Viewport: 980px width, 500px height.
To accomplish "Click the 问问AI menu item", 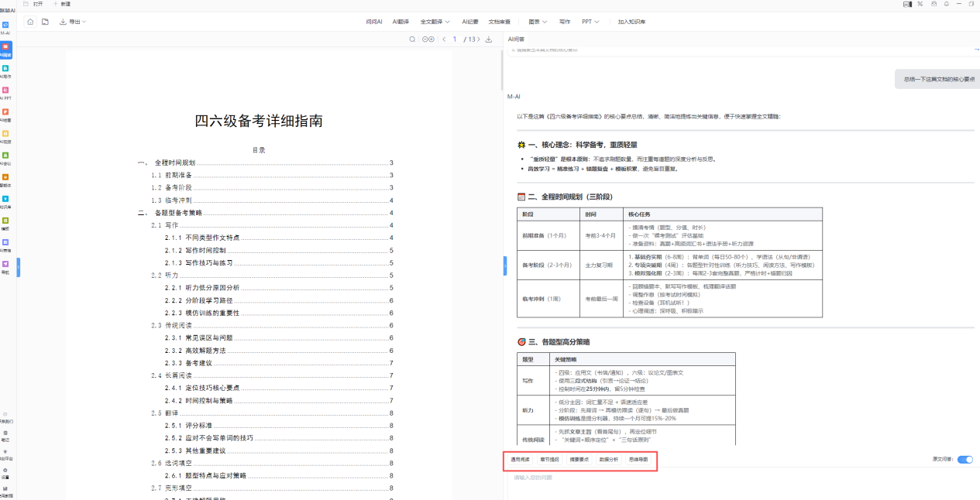I will [374, 22].
